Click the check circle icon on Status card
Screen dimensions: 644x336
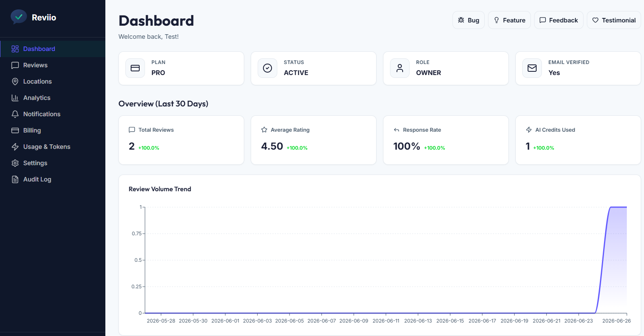tap(267, 68)
